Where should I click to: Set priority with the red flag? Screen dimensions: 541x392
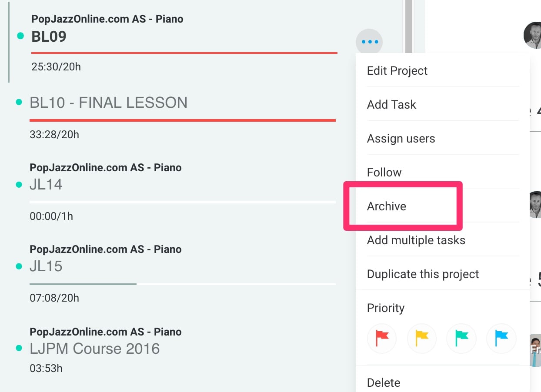coord(382,338)
